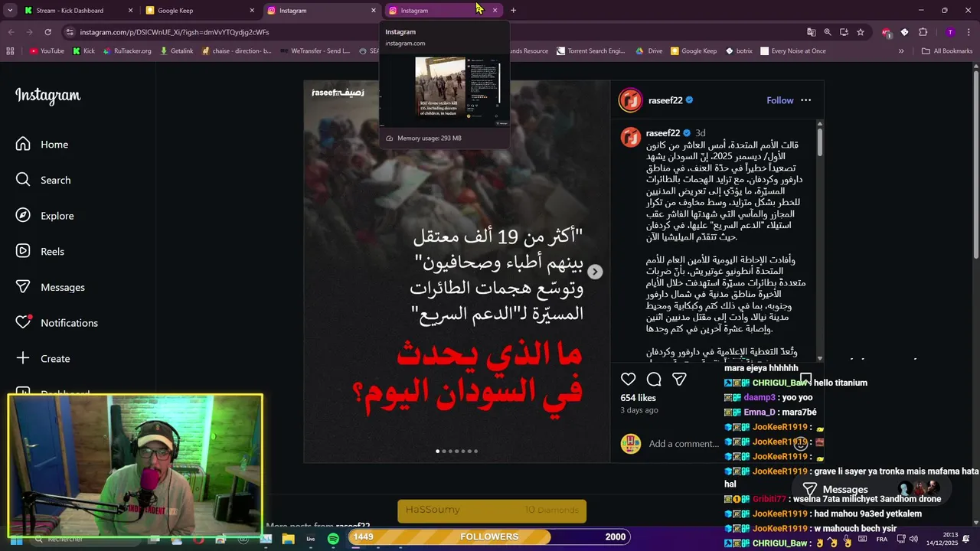This screenshot has width=980, height=551.
Task: Open the botrix bookmark
Action: click(739, 51)
